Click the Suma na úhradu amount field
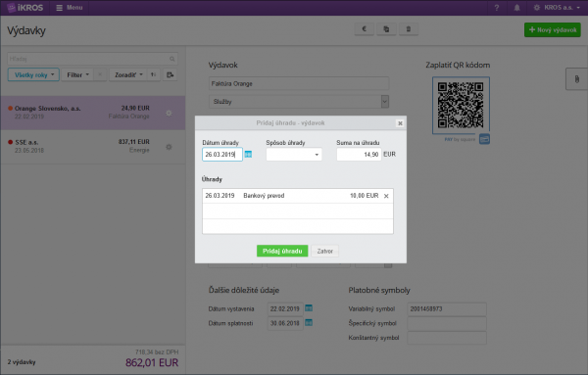Image resolution: width=588 pixels, height=375 pixels. (359, 155)
